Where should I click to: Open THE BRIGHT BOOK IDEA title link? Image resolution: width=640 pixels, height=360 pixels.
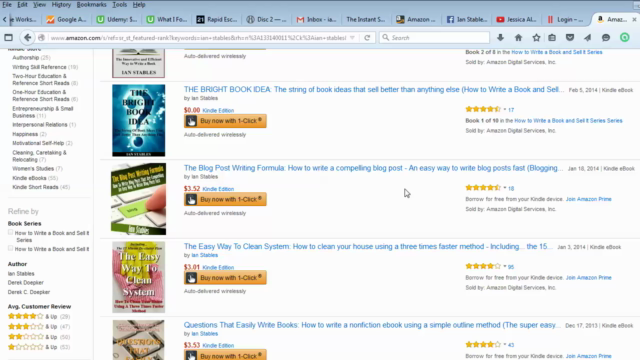pos(374,89)
